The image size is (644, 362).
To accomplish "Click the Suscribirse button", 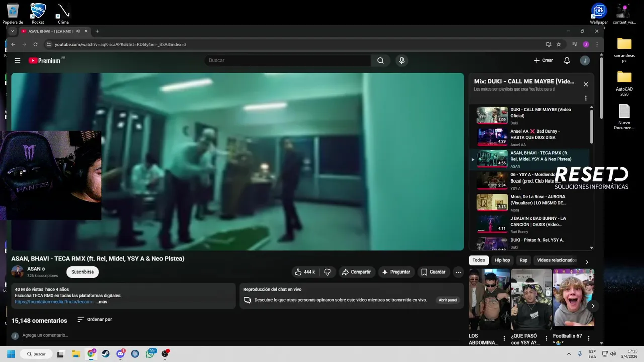I will (x=83, y=272).
